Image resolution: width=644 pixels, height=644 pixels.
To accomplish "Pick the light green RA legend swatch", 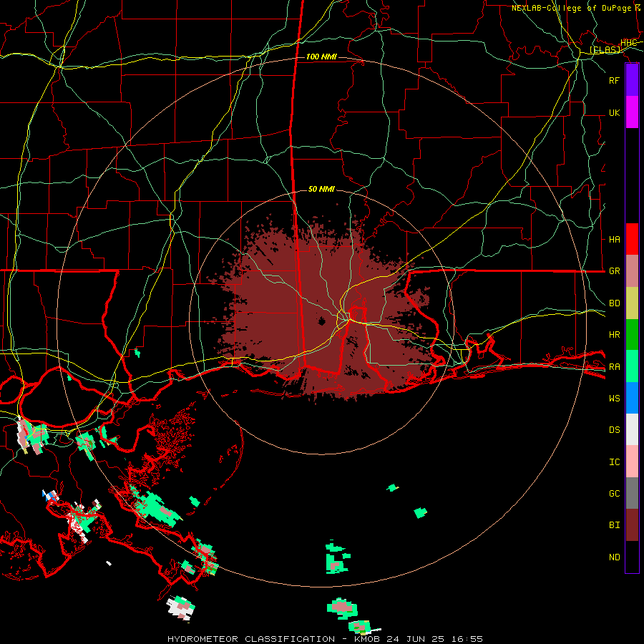I will coord(632,366).
